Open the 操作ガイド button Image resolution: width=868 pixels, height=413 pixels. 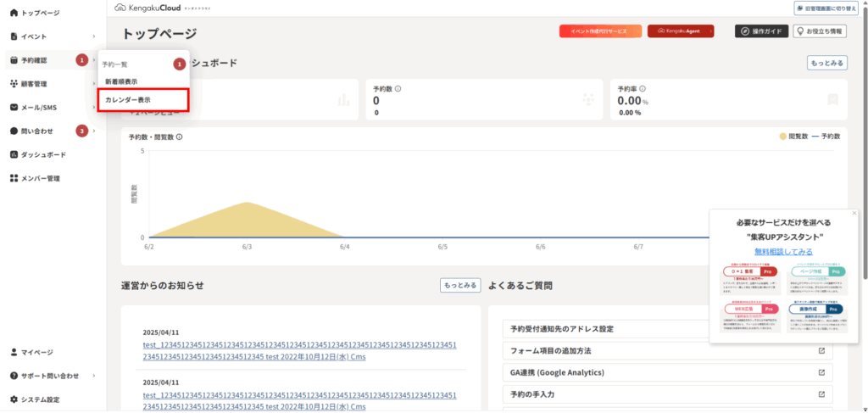762,31
